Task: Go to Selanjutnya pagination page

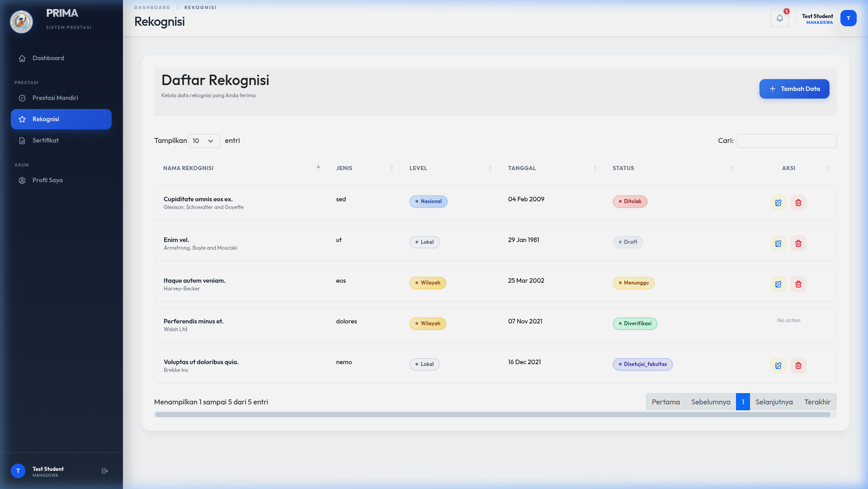Action: tap(774, 402)
